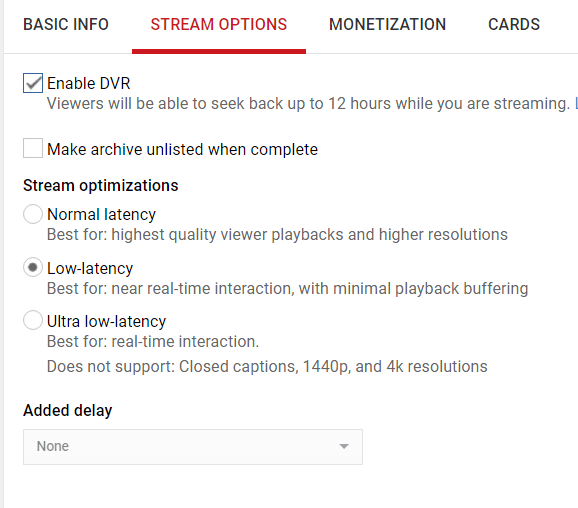Click the Enable DVR label text

tap(88, 83)
